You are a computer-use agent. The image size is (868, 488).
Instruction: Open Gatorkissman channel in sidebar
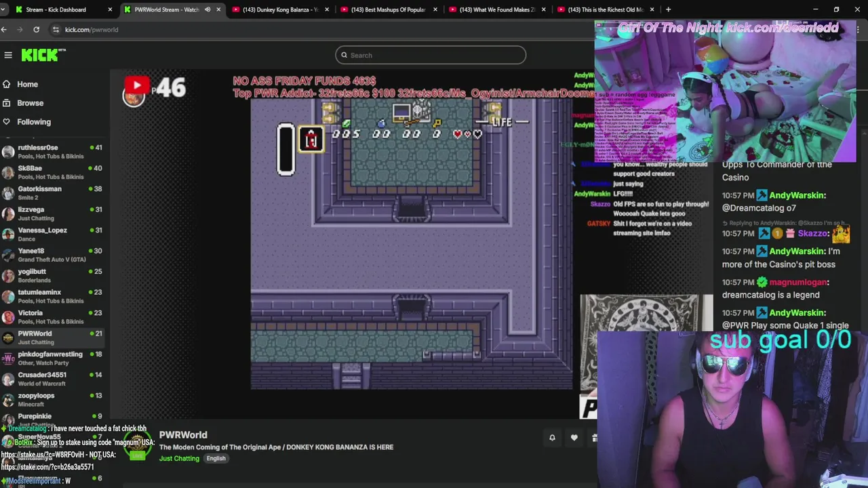click(54, 193)
